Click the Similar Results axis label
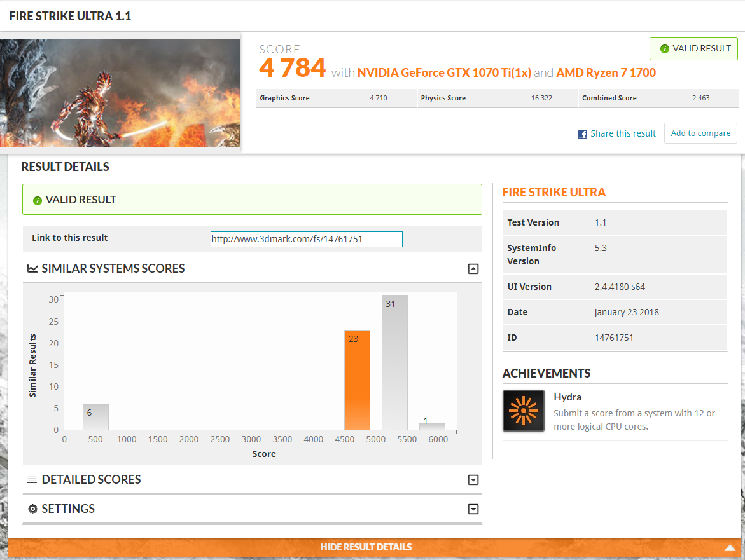745x560 pixels. coord(32,365)
